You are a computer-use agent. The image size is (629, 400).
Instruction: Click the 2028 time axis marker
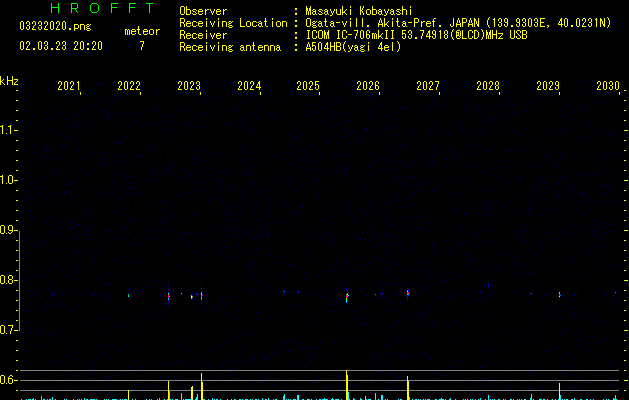488,85
